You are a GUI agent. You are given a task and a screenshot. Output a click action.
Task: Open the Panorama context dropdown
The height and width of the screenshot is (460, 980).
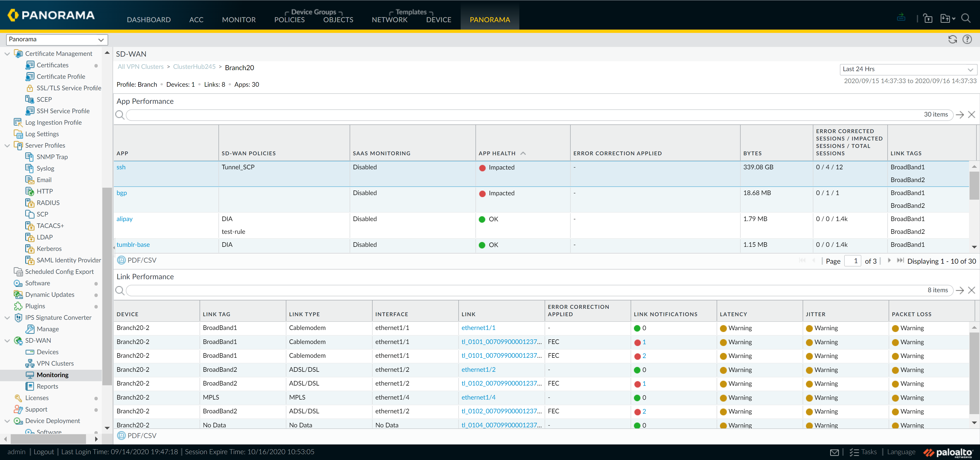click(x=57, y=40)
